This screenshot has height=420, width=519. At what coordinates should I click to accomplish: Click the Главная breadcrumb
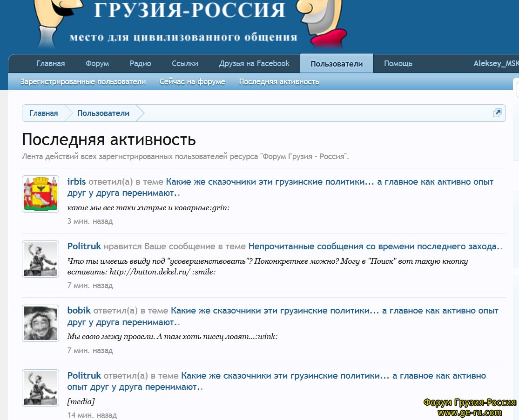click(x=43, y=113)
